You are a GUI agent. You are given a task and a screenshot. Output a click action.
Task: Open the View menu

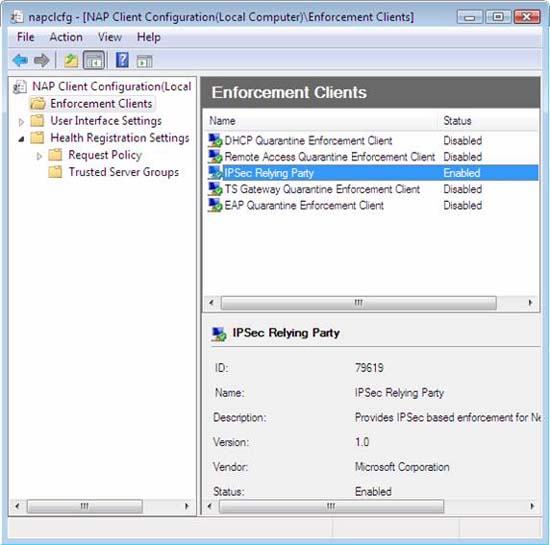[110, 37]
